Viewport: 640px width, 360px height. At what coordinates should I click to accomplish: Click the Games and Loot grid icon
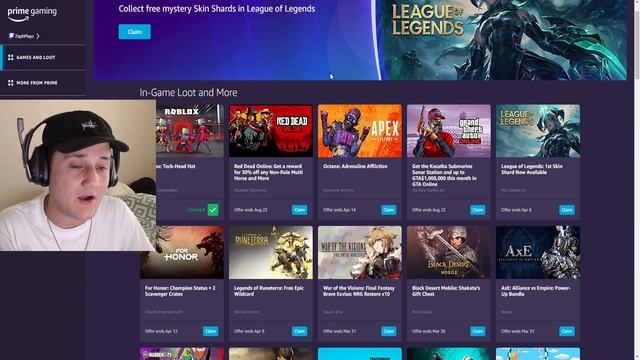[x=11, y=58]
